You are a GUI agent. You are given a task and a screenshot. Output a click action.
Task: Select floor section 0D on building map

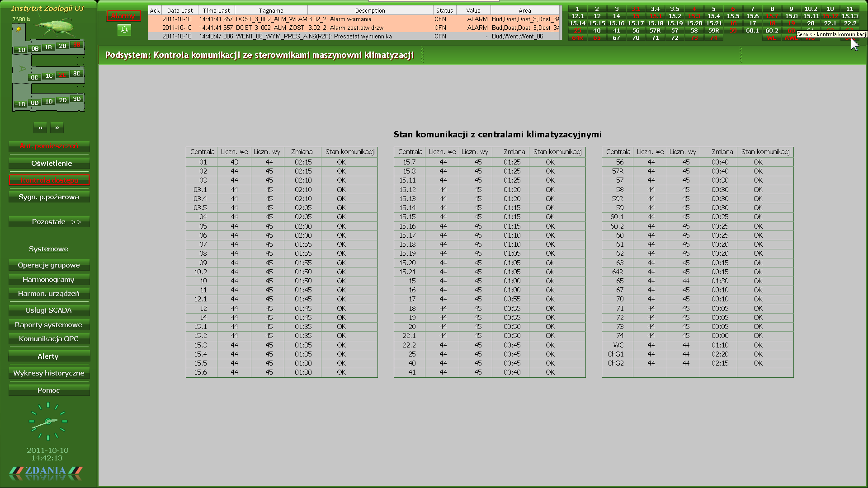point(35,103)
